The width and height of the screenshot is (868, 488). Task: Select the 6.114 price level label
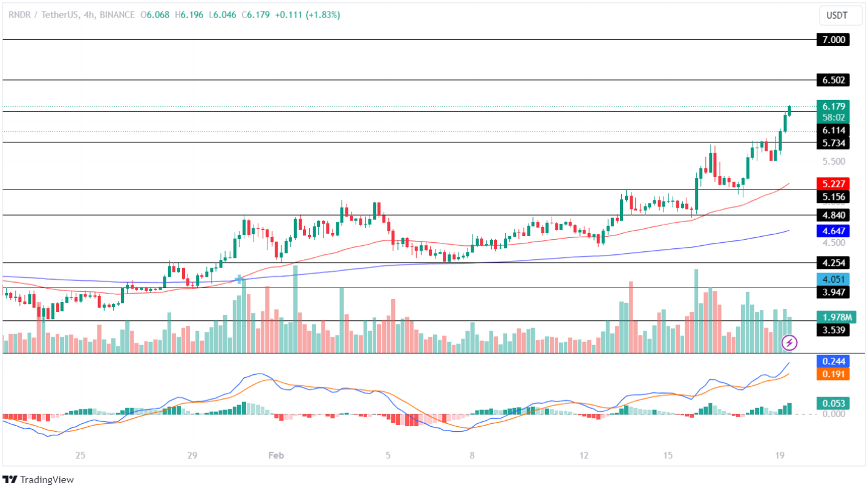832,130
